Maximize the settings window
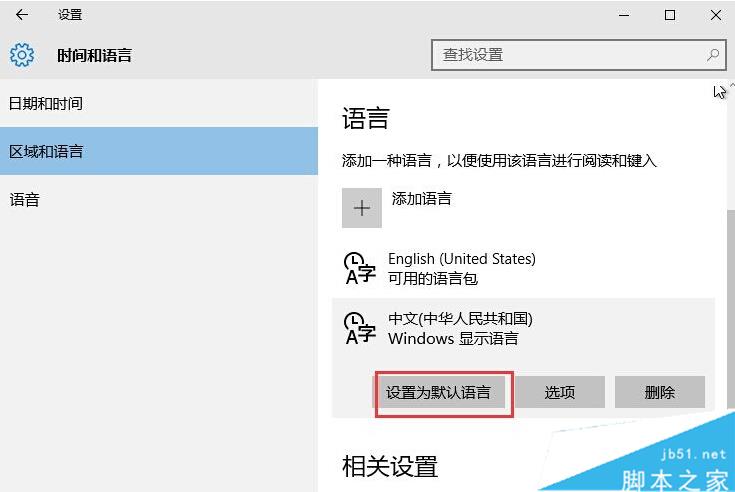 pyautogui.click(x=670, y=15)
